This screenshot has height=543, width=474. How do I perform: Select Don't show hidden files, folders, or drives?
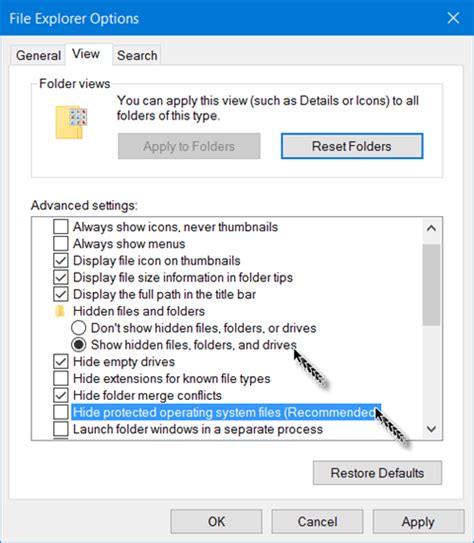(79, 328)
